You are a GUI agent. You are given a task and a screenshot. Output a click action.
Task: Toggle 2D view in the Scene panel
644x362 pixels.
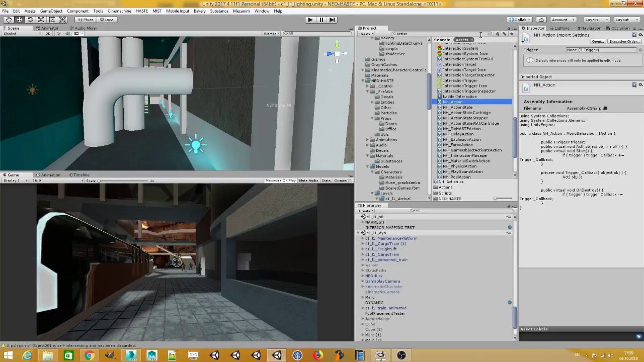[48, 34]
